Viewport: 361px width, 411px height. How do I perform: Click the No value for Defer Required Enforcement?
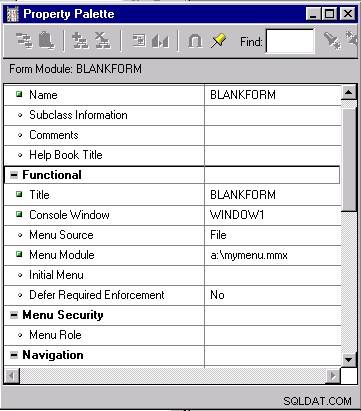tap(217, 295)
